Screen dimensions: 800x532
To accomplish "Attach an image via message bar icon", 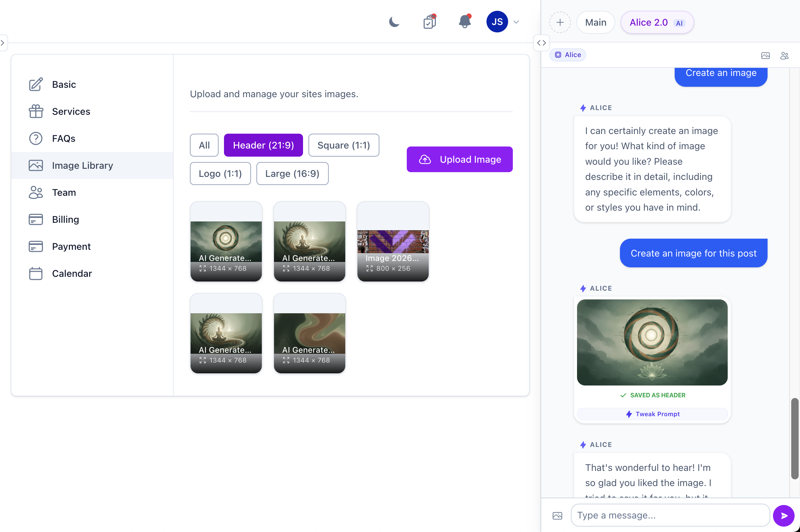I will pyautogui.click(x=557, y=516).
